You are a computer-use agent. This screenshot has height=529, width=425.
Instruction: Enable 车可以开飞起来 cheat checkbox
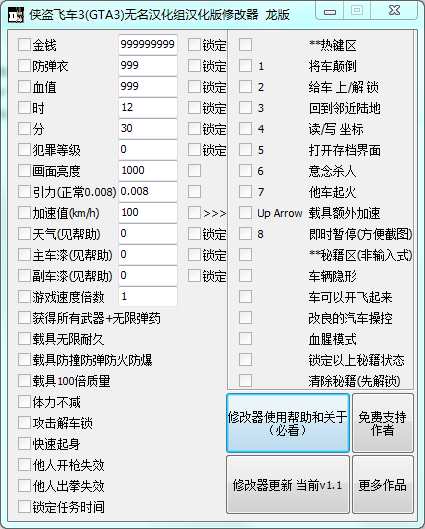[245, 297]
